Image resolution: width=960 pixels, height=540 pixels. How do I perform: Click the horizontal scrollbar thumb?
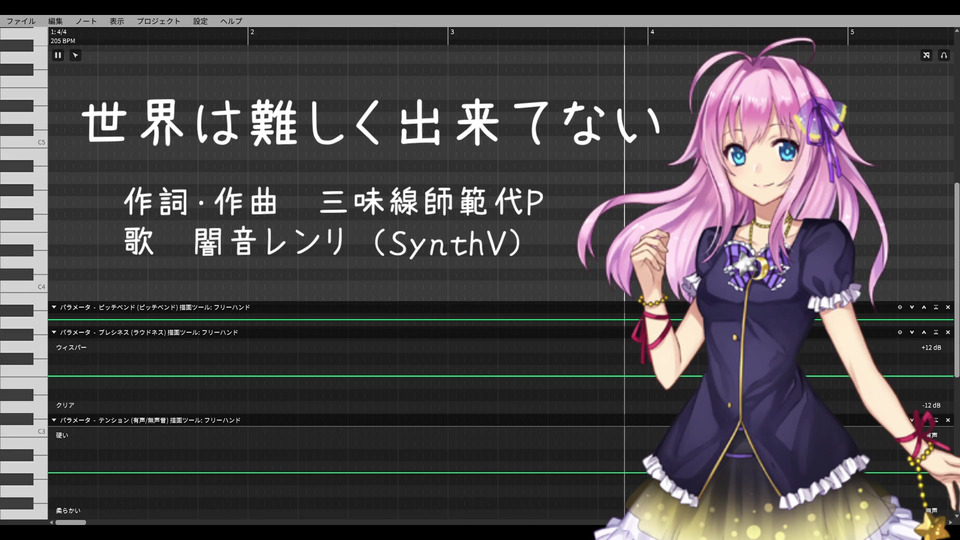tap(71, 522)
